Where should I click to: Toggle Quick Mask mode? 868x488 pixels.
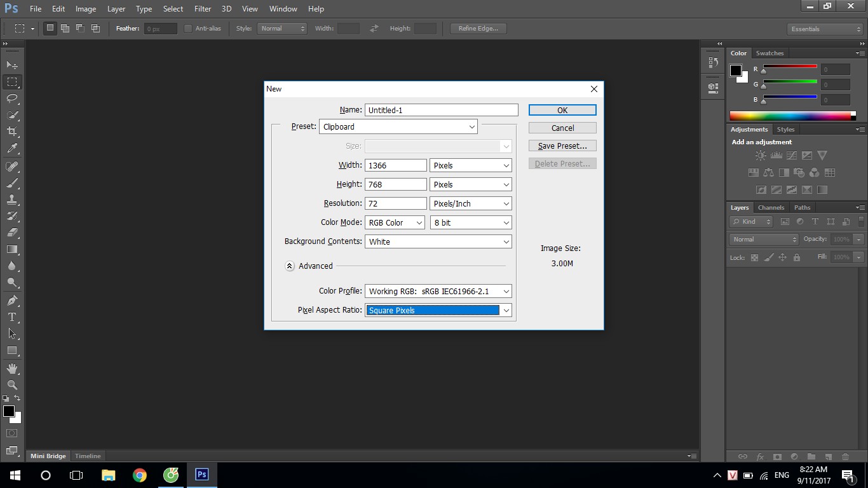(12, 433)
